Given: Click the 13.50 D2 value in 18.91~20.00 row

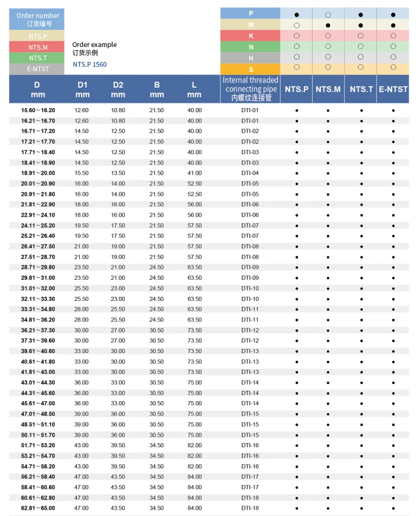Looking at the screenshot, I should pos(118,173).
